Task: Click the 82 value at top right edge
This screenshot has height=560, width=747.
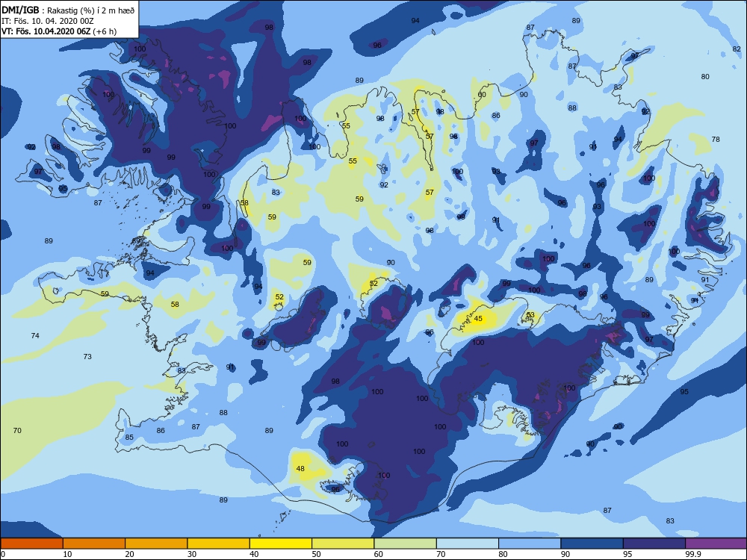Action: (x=737, y=49)
